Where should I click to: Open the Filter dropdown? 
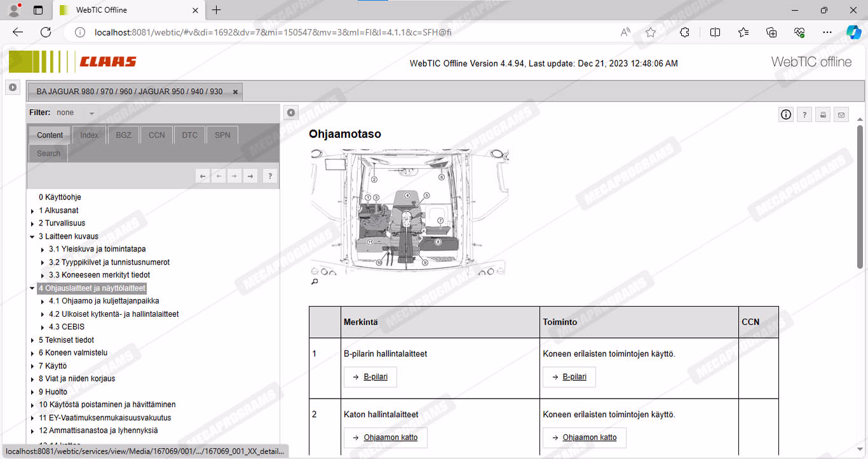tap(92, 113)
